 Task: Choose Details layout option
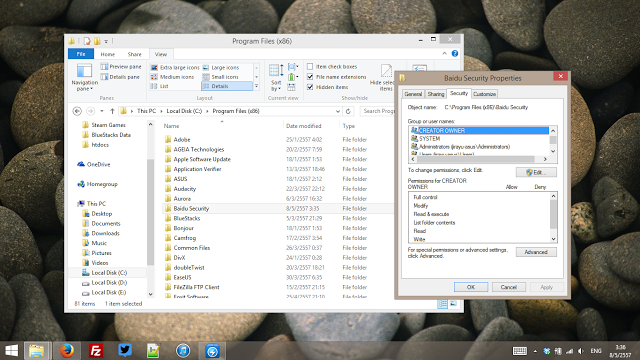coord(227,86)
